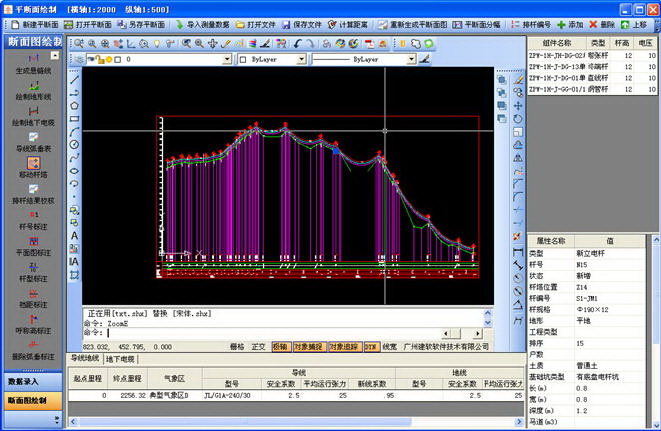The height and width of the screenshot is (431, 661).
Task: Open the 导线弧垂表 sag table icon
Action: (33, 139)
